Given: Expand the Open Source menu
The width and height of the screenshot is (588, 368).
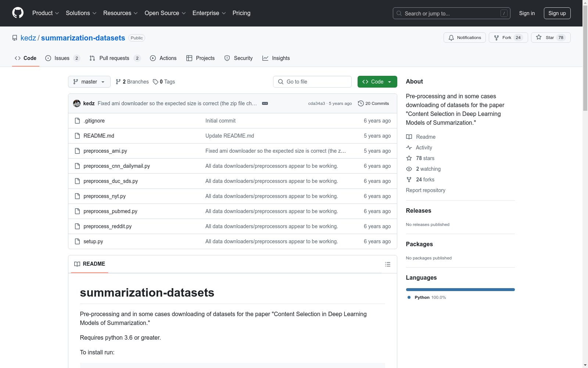Looking at the screenshot, I should pos(165,13).
